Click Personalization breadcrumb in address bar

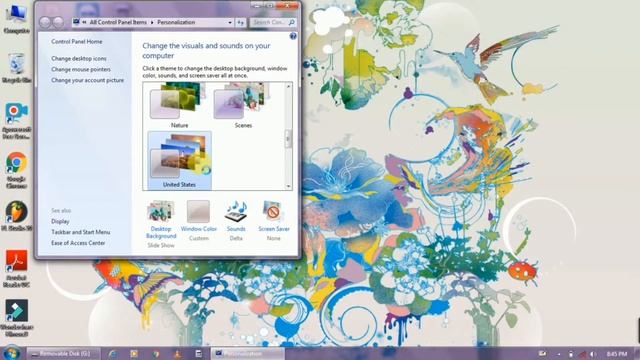point(176,22)
